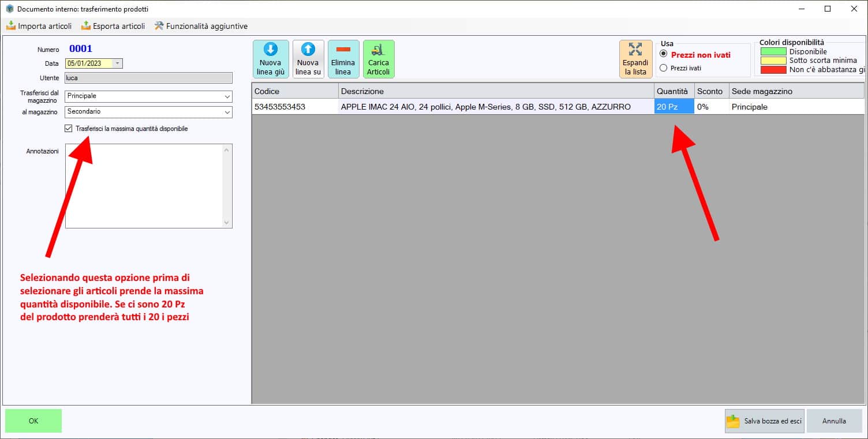Open the Importa articoli menu

[39, 26]
